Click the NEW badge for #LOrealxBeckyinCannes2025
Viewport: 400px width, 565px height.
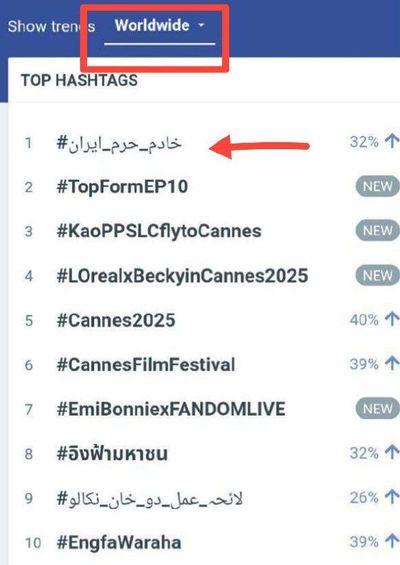coord(377,276)
